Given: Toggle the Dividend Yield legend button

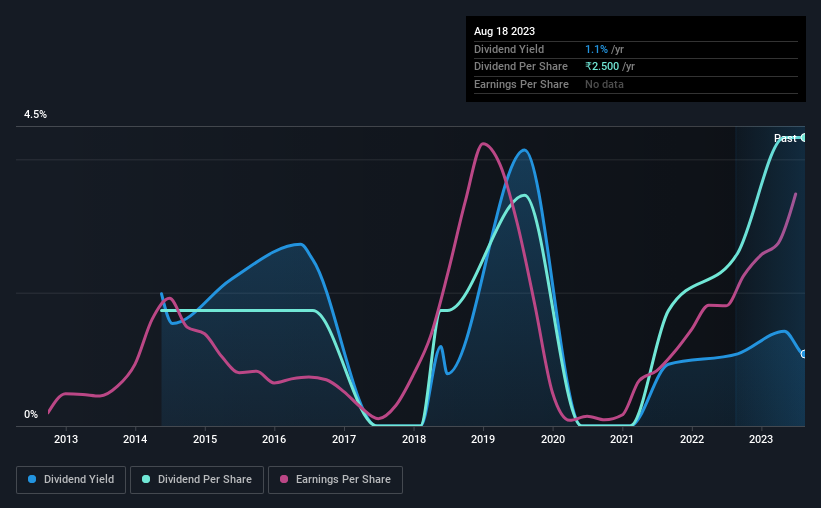Looking at the screenshot, I should tap(71, 480).
